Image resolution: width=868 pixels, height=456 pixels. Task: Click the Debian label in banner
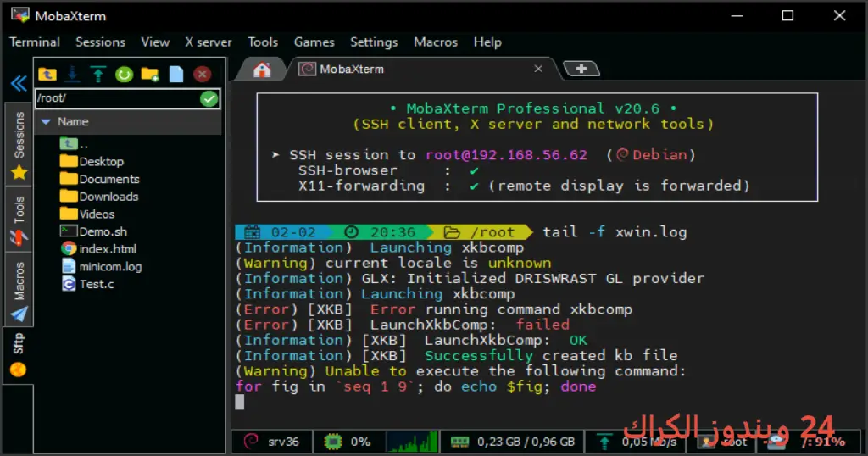tap(659, 155)
